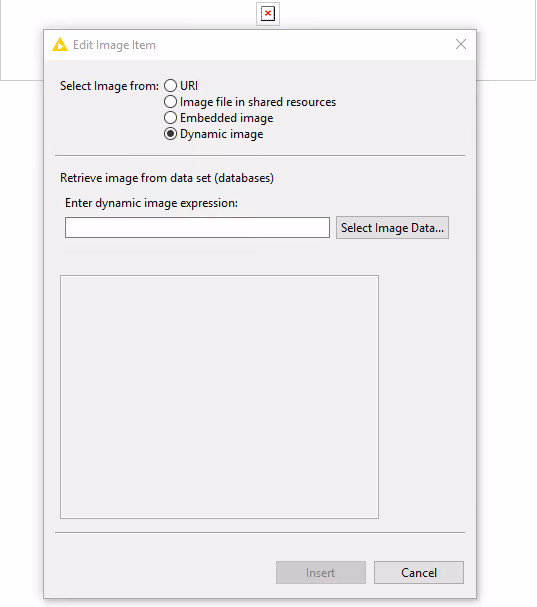Click the Edit Image Item title text
The image size is (537, 607).
click(114, 45)
